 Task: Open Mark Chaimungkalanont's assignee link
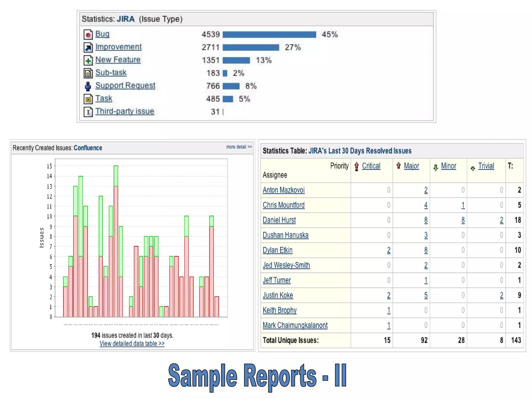point(295,325)
